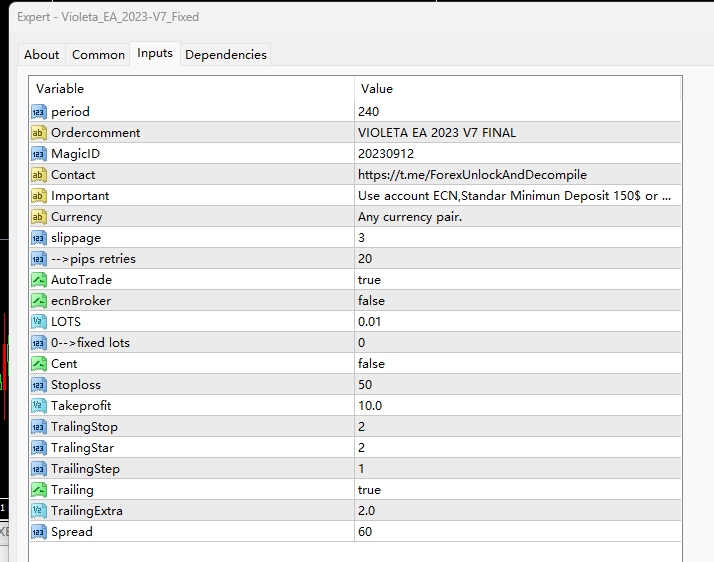Click the double-type icon beside Takeprofit

39,406
